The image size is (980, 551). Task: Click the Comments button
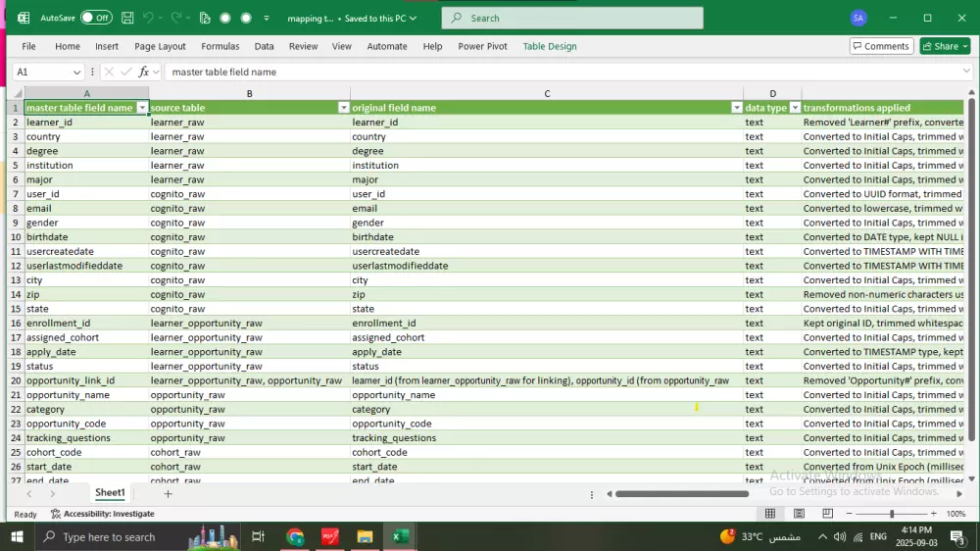coord(881,46)
